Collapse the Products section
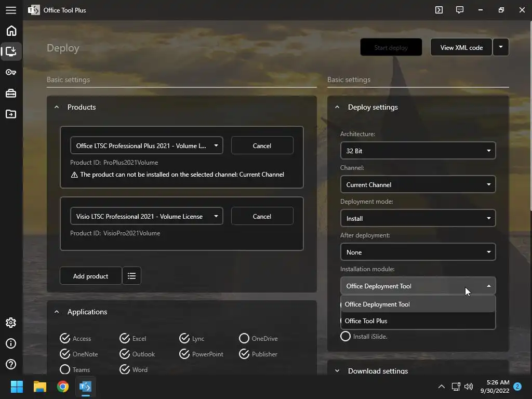The width and height of the screenshot is (532, 399). (57, 107)
